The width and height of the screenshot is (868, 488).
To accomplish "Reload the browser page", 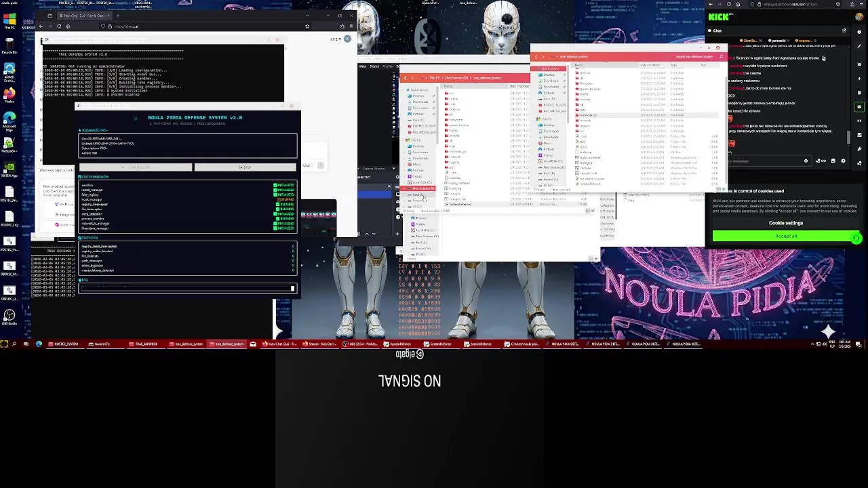I will [x=59, y=26].
